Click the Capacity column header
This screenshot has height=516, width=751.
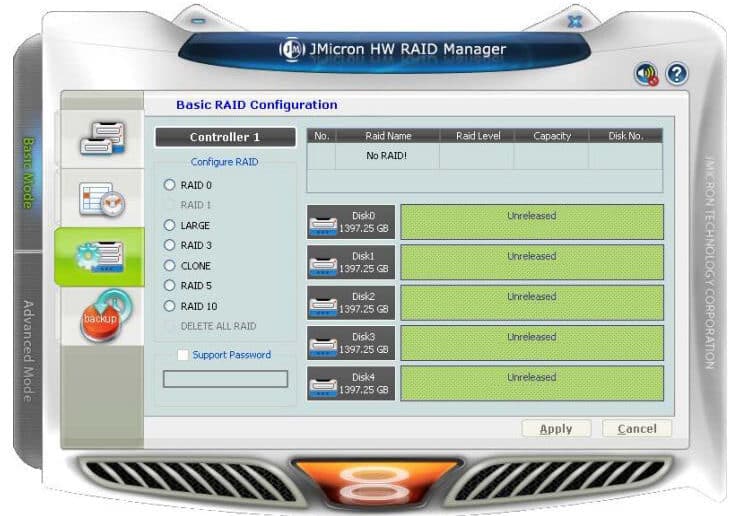click(x=552, y=136)
